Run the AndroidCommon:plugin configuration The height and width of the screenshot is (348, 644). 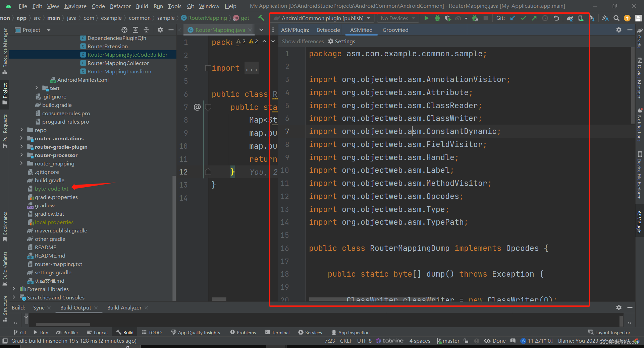click(x=426, y=18)
